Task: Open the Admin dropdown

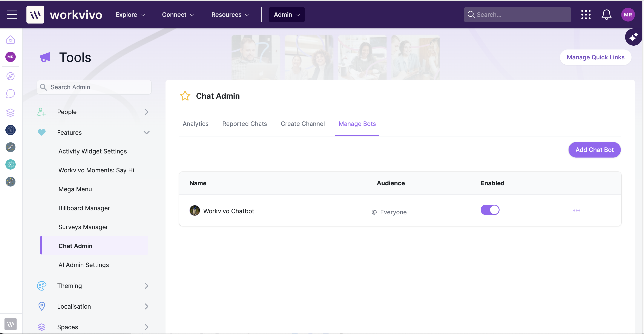Action: (287, 14)
